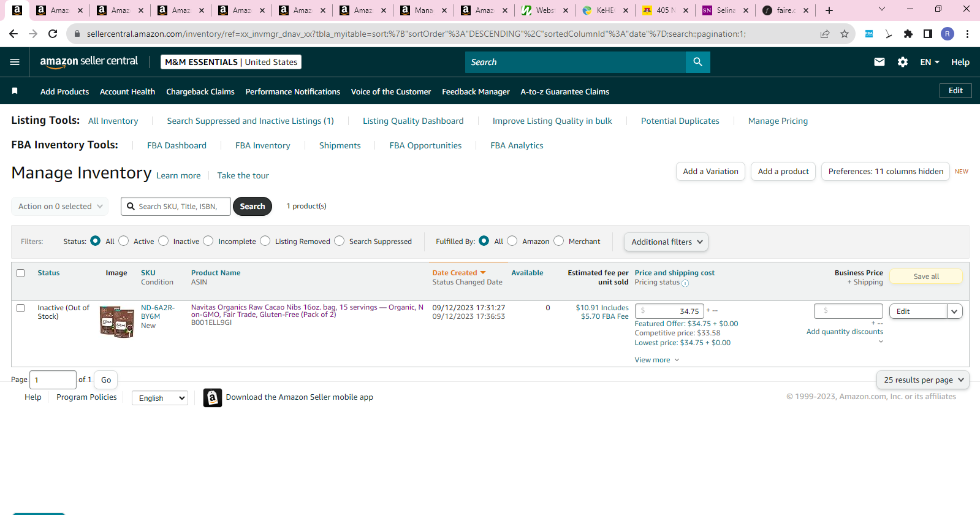Open the Chrome three-dot menu
This screenshot has width=980, height=515.
[x=967, y=34]
